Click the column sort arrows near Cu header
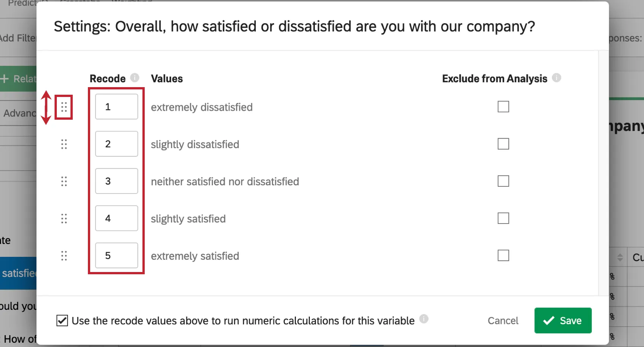This screenshot has width=644, height=347. pos(620,258)
